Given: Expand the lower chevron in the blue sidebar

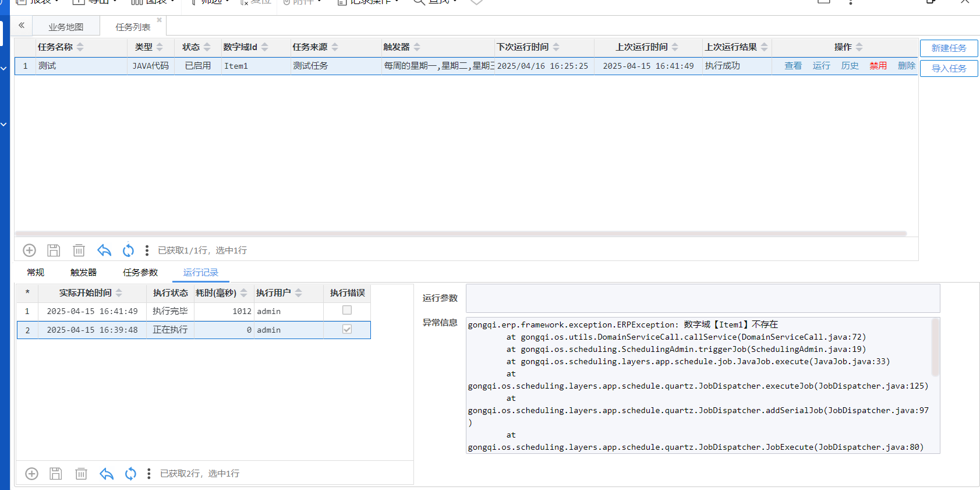Looking at the screenshot, I should pos(3,125).
